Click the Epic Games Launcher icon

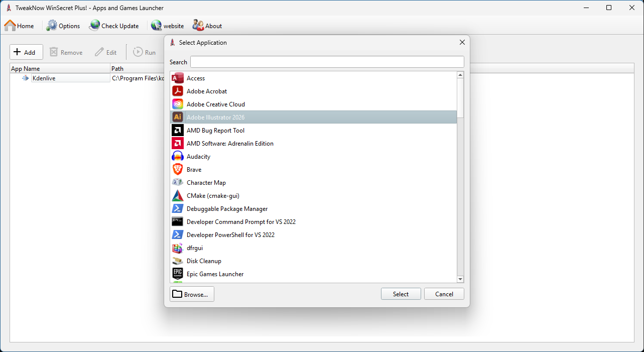point(178,274)
